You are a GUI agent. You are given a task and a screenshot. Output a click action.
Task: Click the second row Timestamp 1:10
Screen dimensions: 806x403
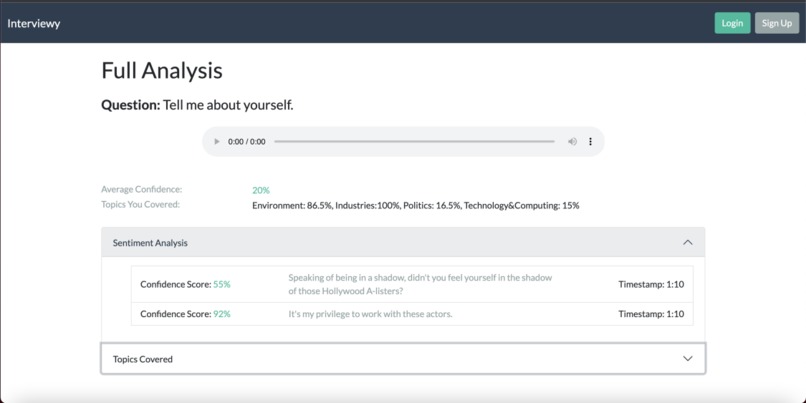tap(651, 314)
